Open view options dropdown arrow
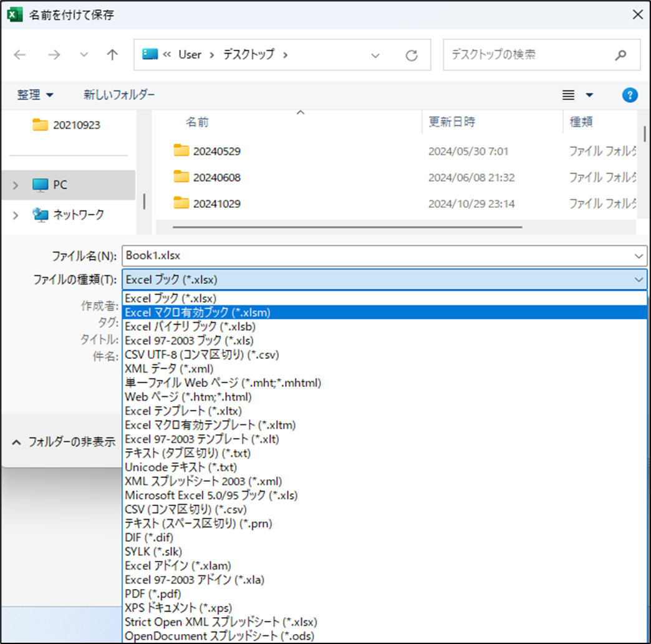Screen dimensions: 651x644 589,95
